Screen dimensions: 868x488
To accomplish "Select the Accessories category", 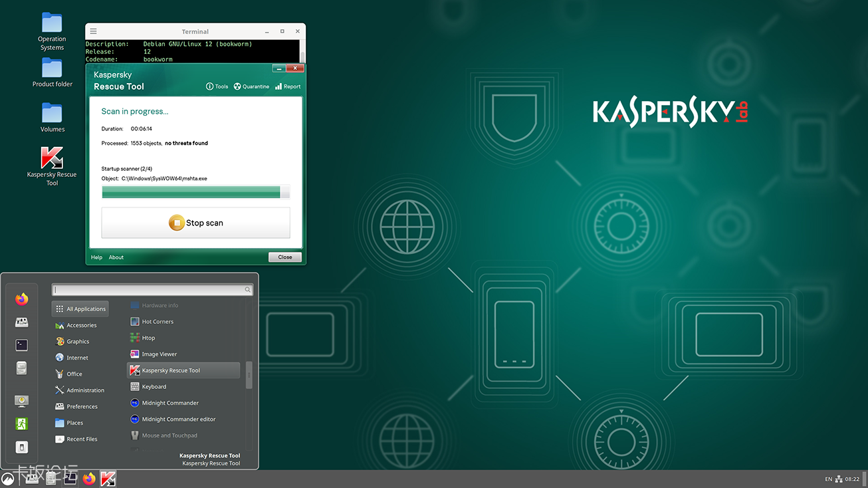I will coord(80,325).
